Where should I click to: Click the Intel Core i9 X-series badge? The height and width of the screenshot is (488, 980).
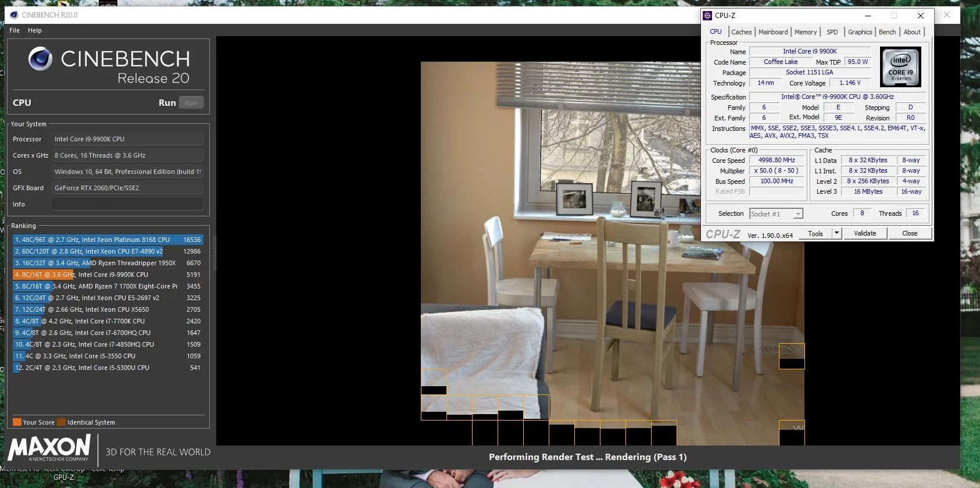pos(900,67)
